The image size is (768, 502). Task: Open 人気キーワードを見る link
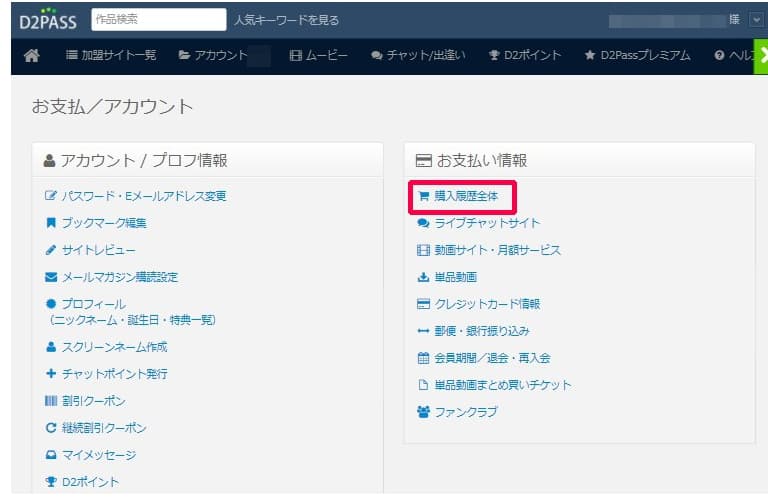pyautogui.click(x=286, y=19)
